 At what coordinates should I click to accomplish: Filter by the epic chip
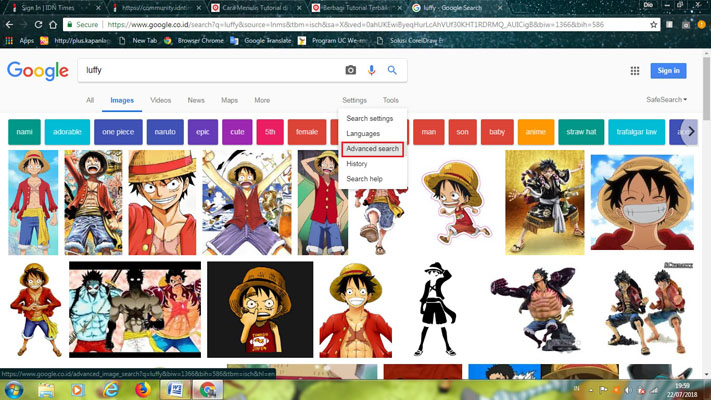(x=203, y=132)
